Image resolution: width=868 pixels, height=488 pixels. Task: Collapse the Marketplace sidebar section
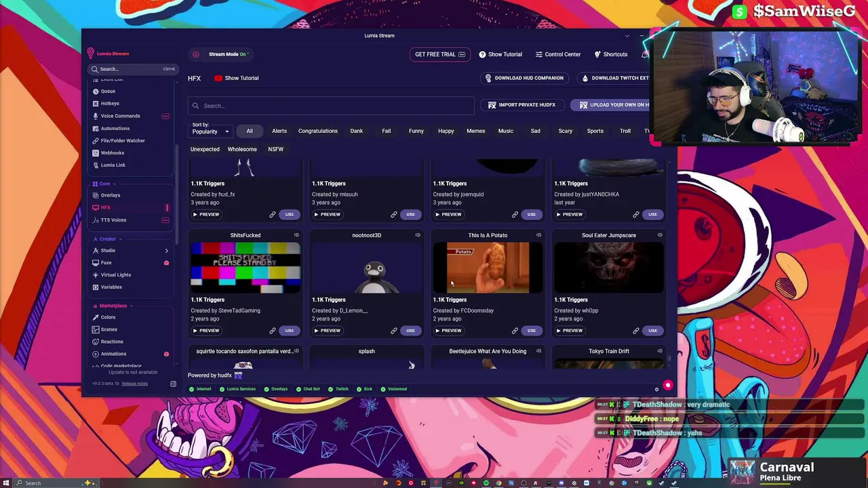coord(113,306)
